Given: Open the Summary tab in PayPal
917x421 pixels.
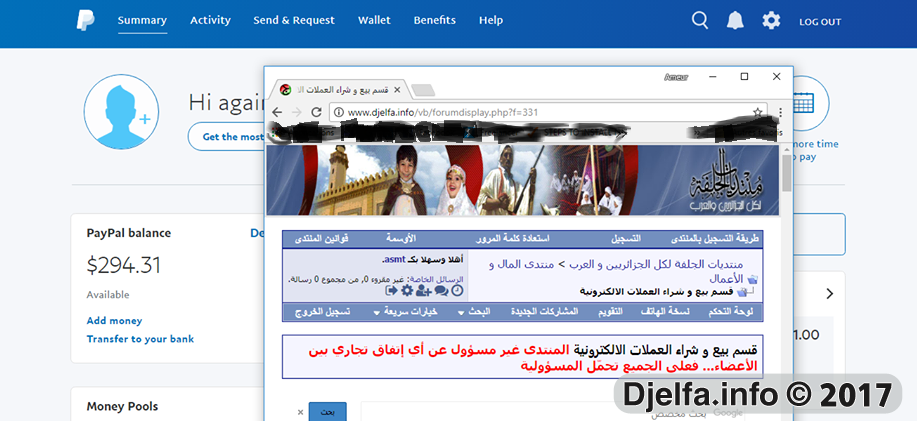Looking at the screenshot, I should point(142,20).
